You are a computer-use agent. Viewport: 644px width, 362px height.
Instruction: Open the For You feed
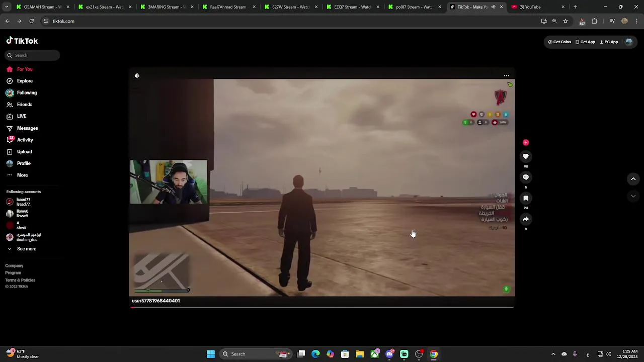click(20, 69)
